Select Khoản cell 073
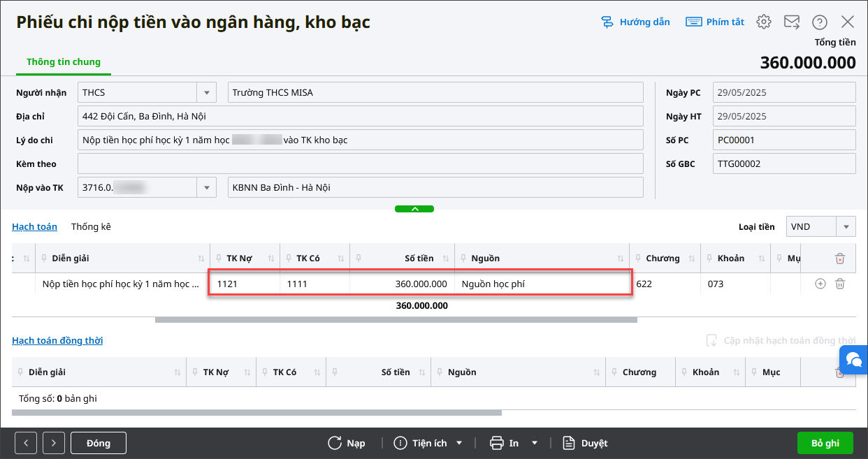This screenshot has height=459, width=868. pos(735,284)
